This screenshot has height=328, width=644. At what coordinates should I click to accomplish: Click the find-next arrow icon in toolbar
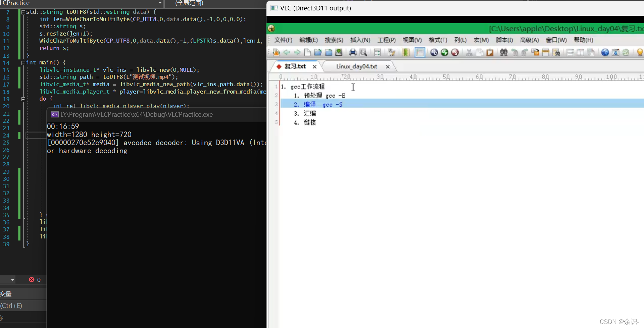[525, 52]
